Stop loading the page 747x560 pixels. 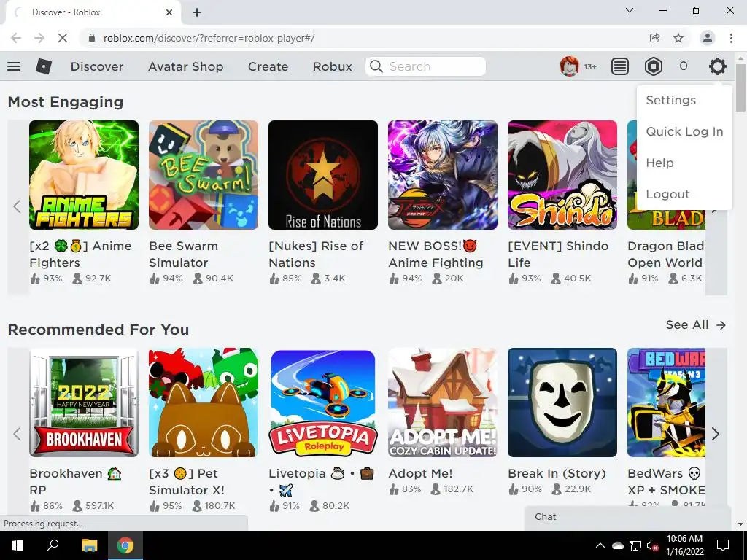(63, 38)
